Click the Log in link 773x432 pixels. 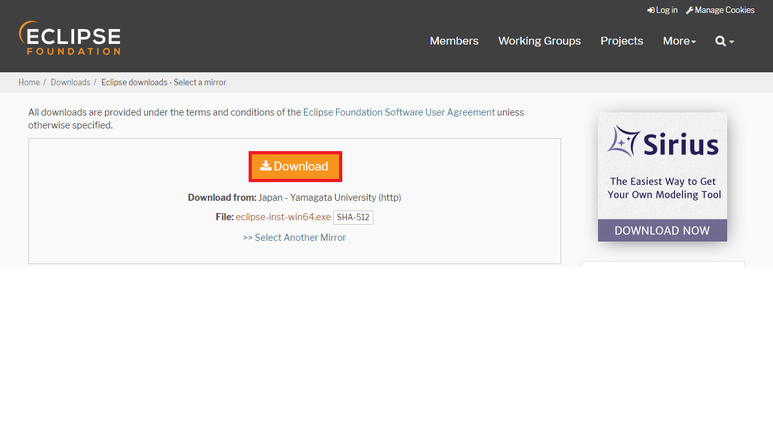click(x=662, y=10)
